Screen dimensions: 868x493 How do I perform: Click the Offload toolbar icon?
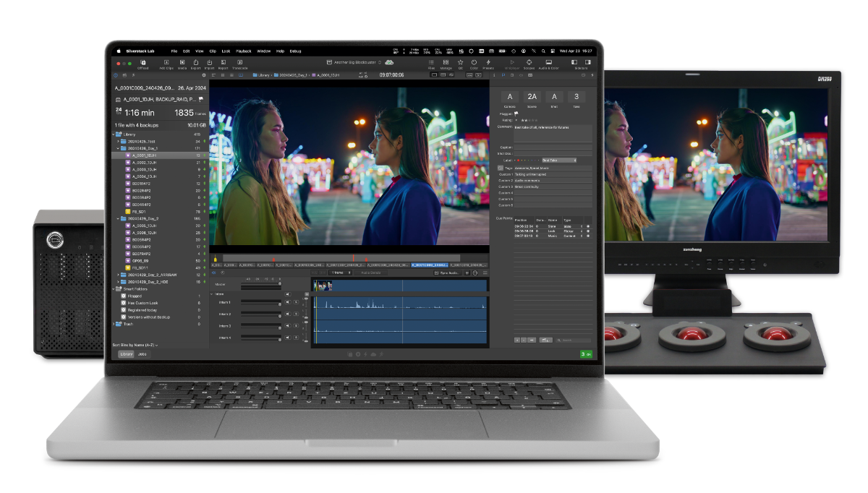[x=143, y=64]
